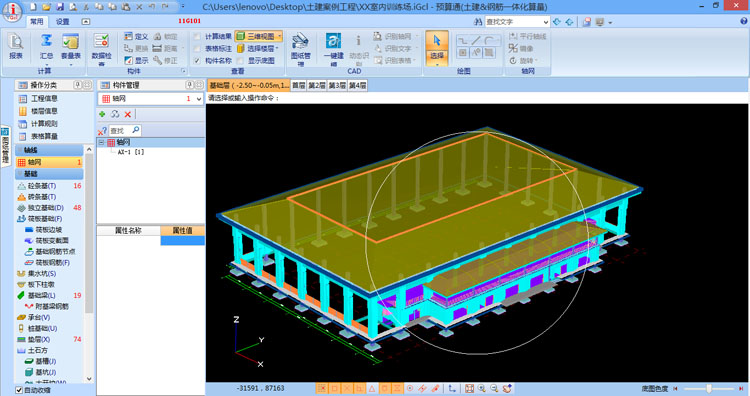This screenshot has height=396, width=750.
Task: Toggle 自动收缩 checkbox at bottom left
Action: click(x=19, y=390)
